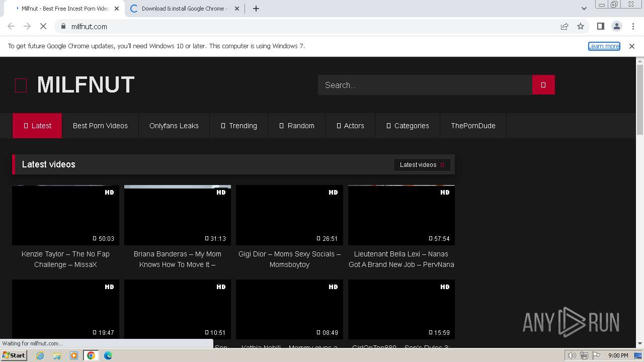Click the site logo icon beside the title
The width and height of the screenshot is (644, 362).
click(x=21, y=85)
